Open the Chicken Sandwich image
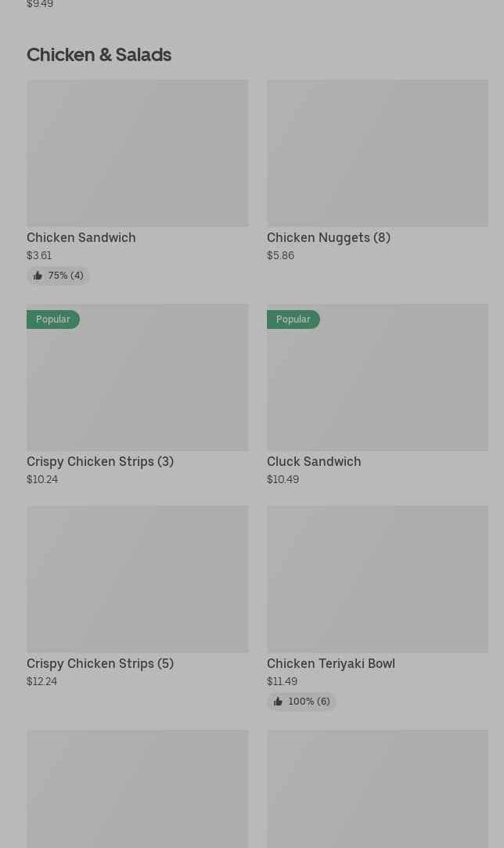Image resolution: width=504 pixels, height=848 pixels. (138, 153)
